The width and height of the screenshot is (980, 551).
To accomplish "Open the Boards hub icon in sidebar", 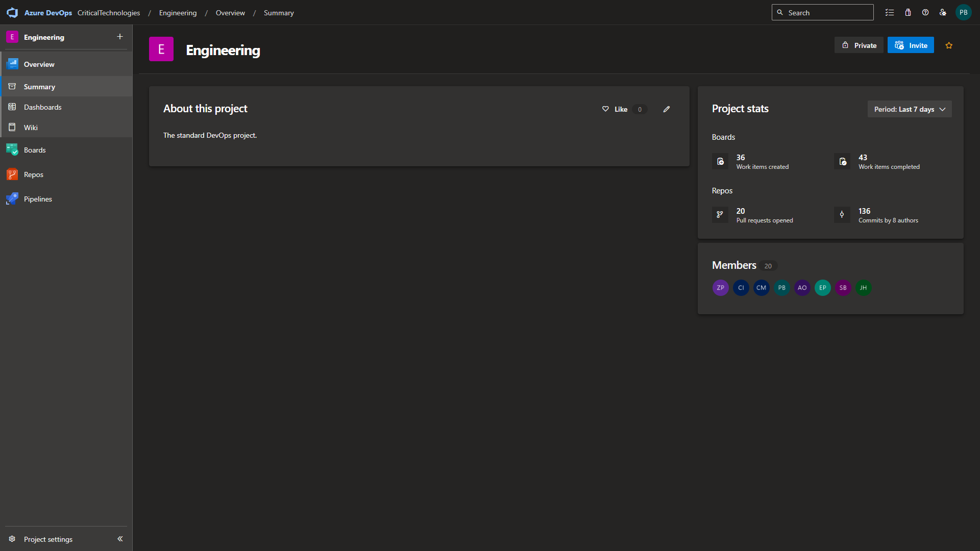I will 12,150.
